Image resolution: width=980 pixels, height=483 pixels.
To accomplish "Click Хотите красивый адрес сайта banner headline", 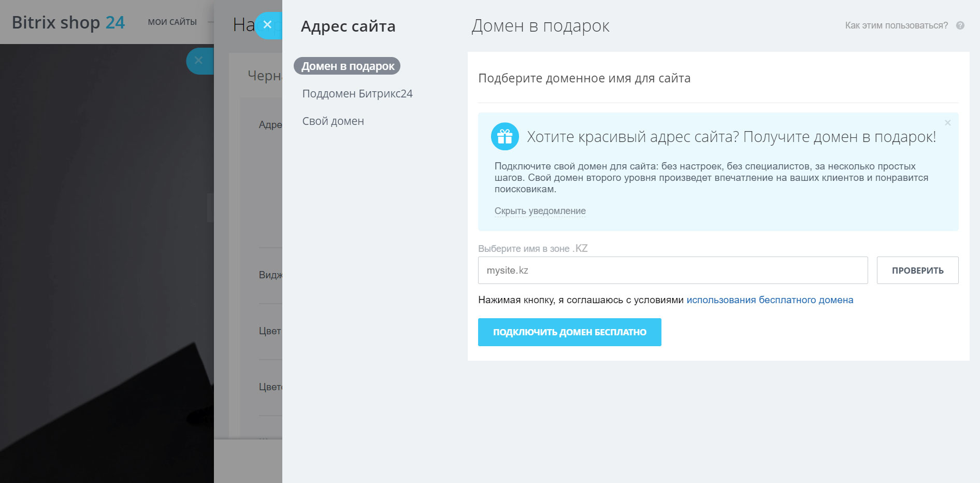I will [731, 137].
